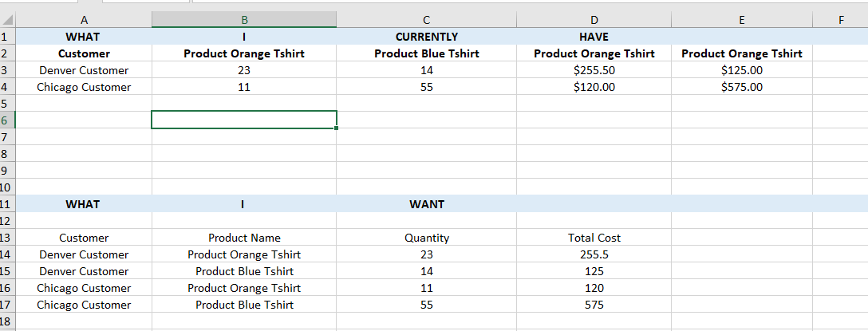Select row 13 header
Screen dimensions: 868x331
click(6, 238)
